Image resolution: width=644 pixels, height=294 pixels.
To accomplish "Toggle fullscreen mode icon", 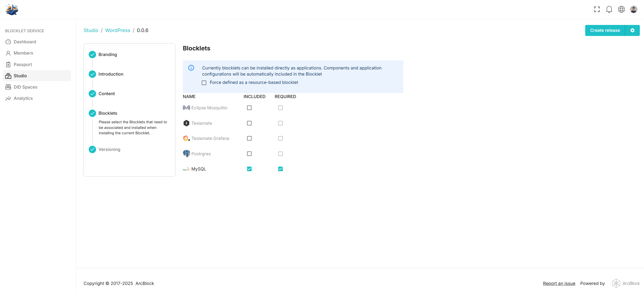I will tap(597, 10).
